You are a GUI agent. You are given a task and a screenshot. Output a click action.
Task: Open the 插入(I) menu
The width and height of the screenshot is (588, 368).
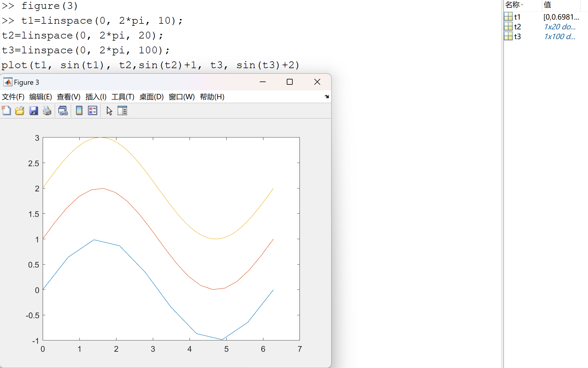pyautogui.click(x=96, y=97)
